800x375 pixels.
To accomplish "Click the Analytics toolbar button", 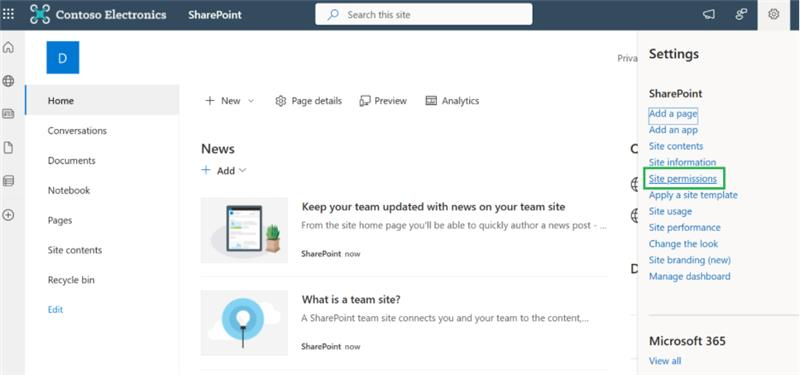I will tap(452, 101).
